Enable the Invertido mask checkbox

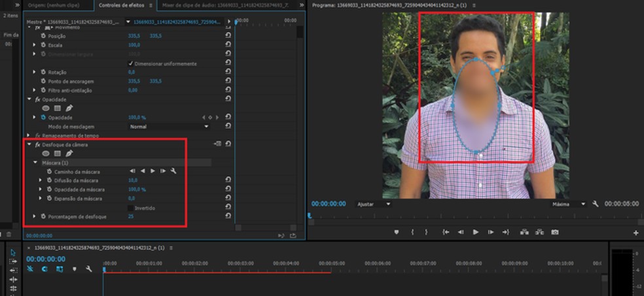(131, 207)
